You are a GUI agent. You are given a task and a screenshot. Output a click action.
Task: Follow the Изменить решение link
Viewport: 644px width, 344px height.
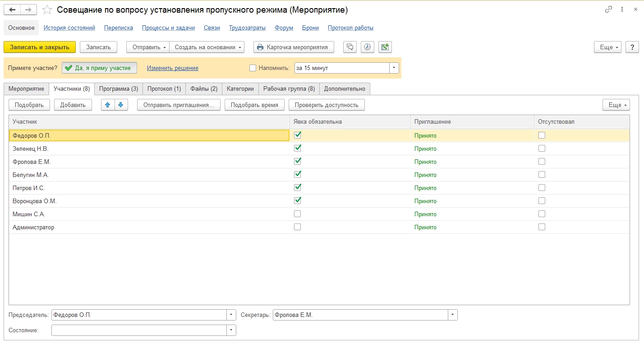[172, 68]
